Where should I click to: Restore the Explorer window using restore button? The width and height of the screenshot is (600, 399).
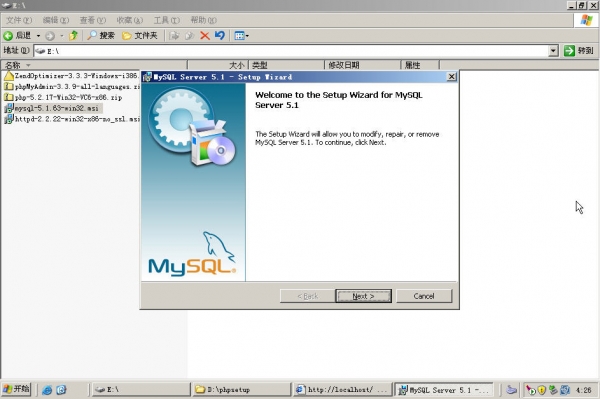[581, 5]
